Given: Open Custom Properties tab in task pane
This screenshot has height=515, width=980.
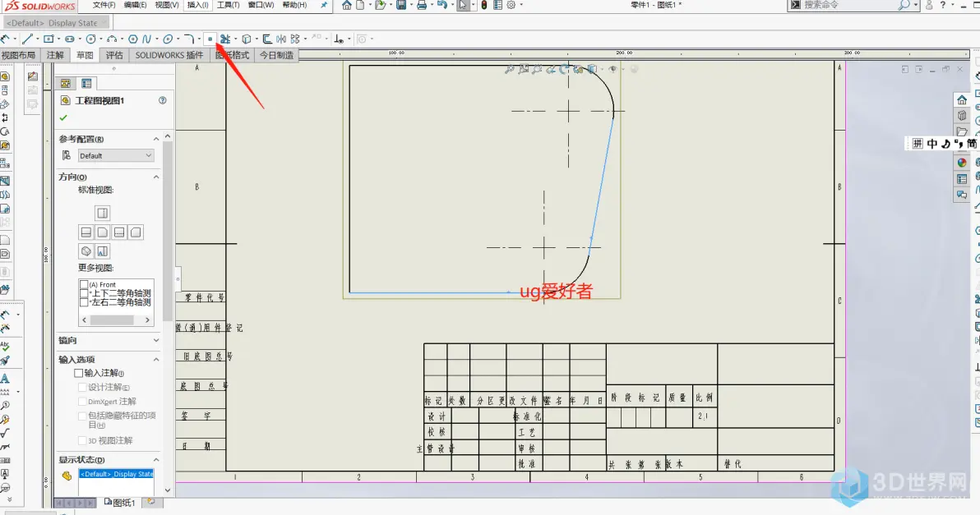Looking at the screenshot, I should (962, 178).
